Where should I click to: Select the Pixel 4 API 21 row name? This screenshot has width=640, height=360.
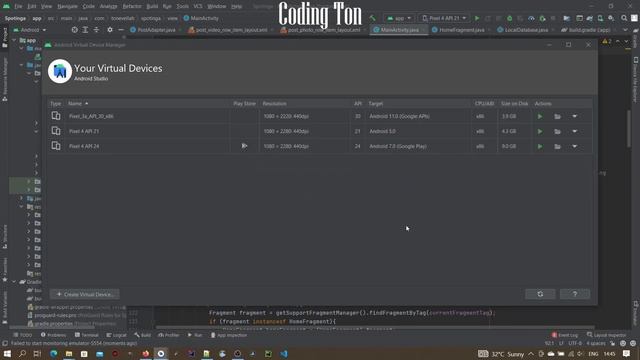pos(84,131)
